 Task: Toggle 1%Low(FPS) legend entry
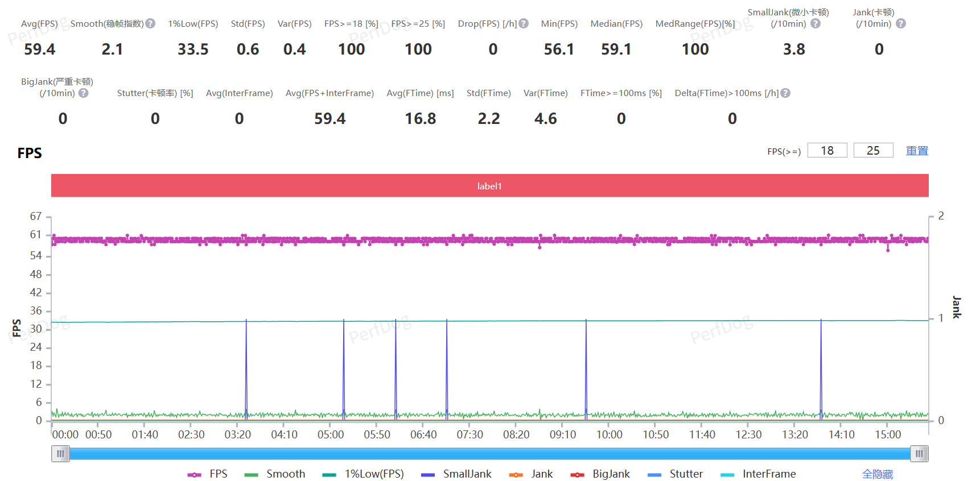pyautogui.click(x=363, y=474)
